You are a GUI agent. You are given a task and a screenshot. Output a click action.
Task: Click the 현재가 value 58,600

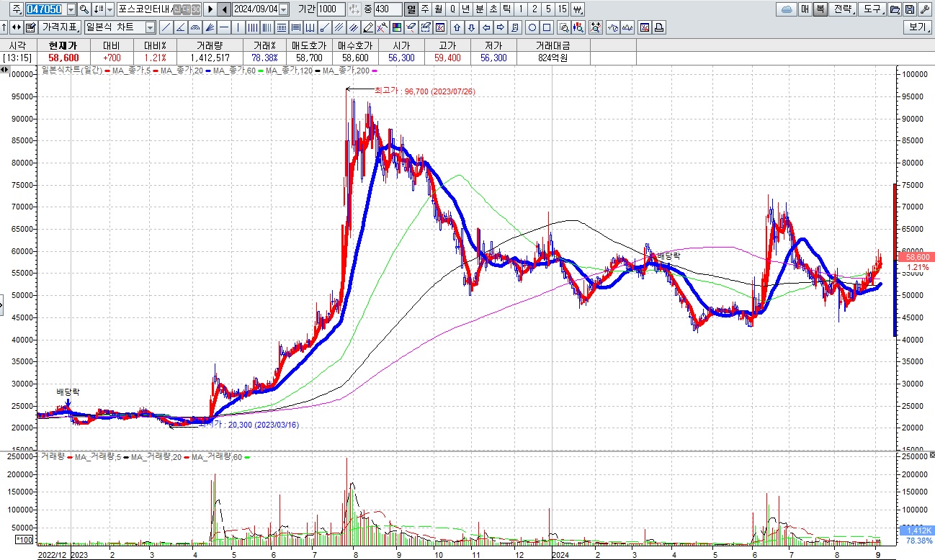(x=63, y=58)
